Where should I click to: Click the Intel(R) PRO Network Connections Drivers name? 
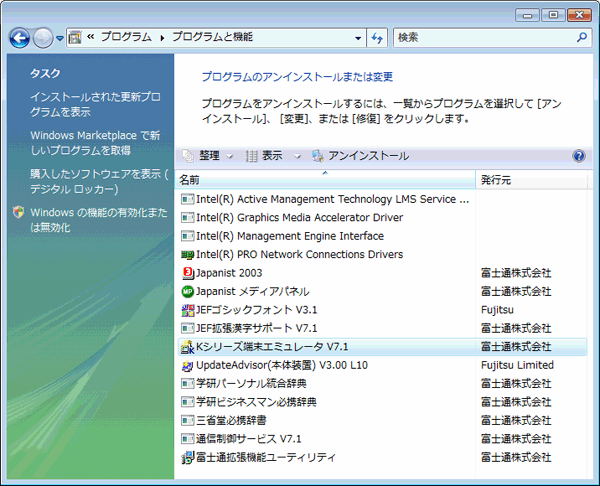300,254
